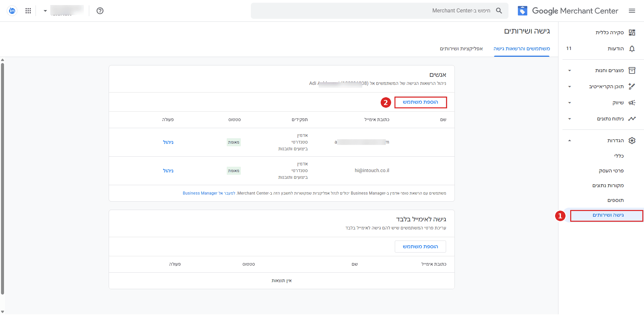Switch to the אפליקציות ושירותים tab
644x317 pixels.
coord(461,49)
